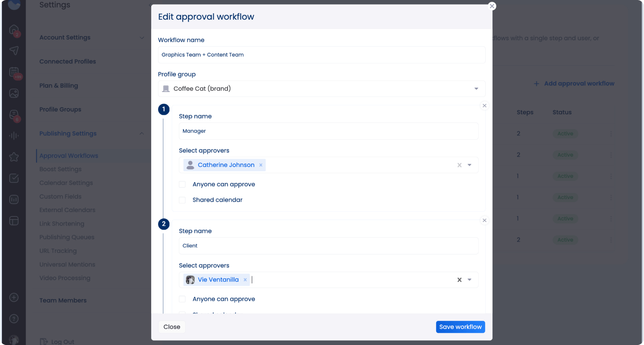Image resolution: width=644 pixels, height=345 pixels.
Task: Enable Anyone can approve for Client step
Action: pyautogui.click(x=182, y=299)
